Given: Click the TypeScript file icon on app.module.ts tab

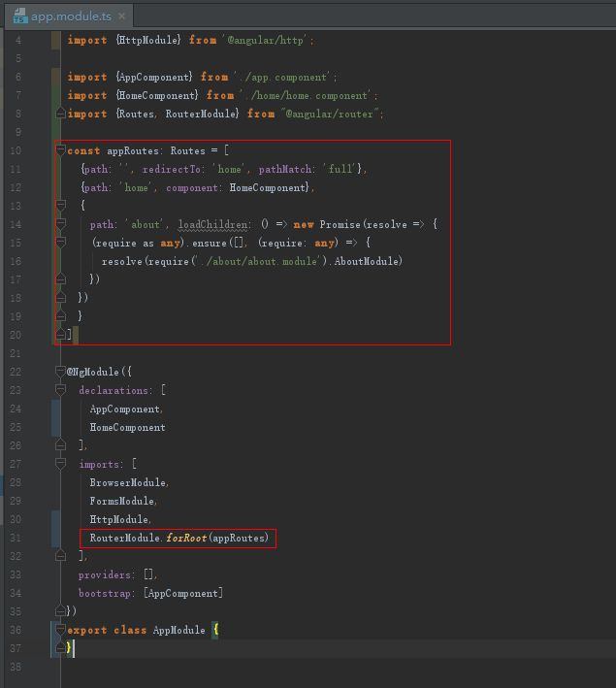Looking at the screenshot, I should [x=19, y=16].
